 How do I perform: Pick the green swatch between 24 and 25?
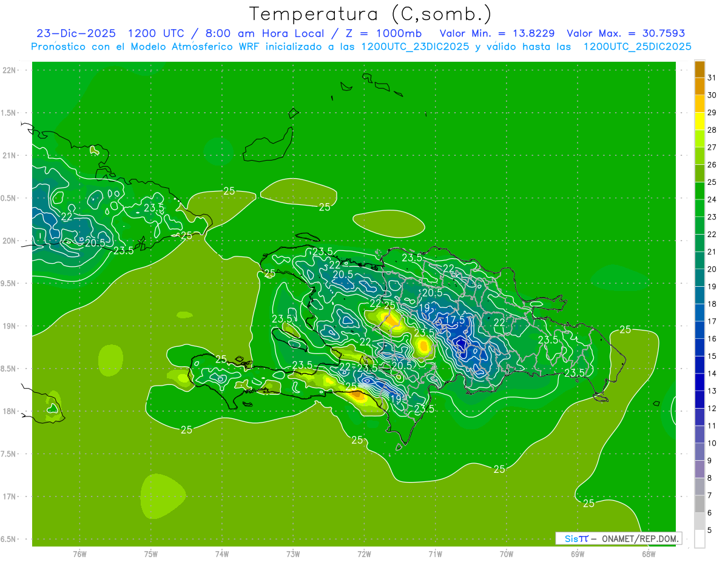pos(699,191)
